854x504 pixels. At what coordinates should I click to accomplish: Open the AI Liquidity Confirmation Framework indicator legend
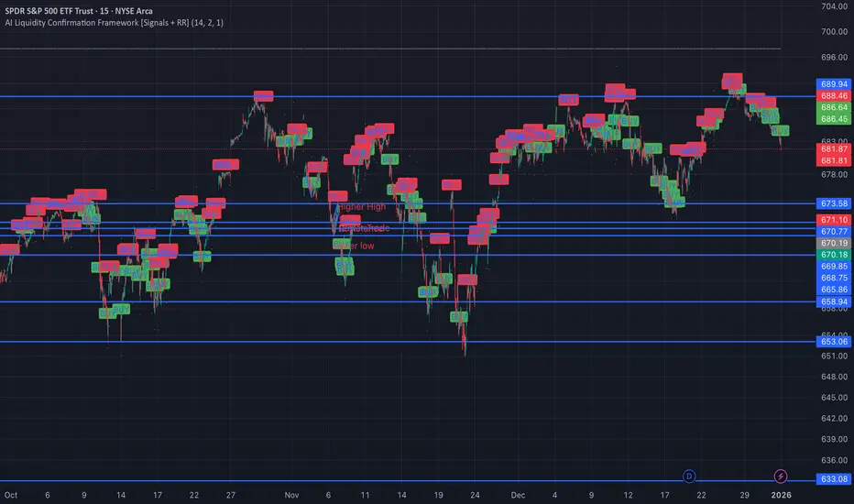(114, 23)
